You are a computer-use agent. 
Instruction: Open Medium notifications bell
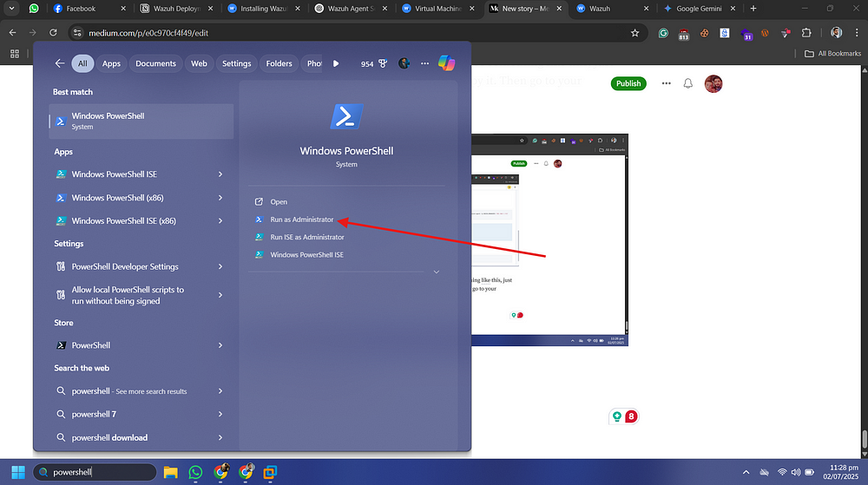[687, 83]
